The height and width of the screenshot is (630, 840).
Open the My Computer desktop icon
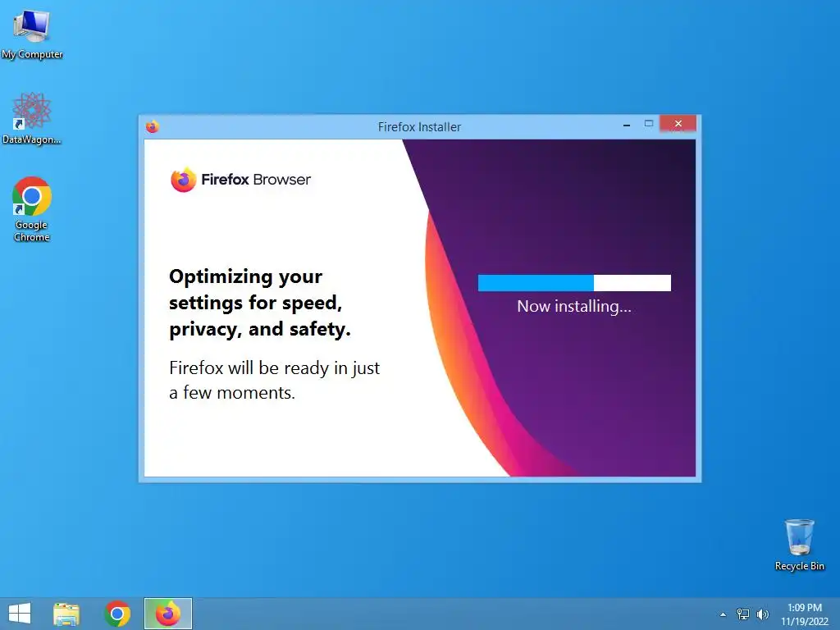(32, 33)
